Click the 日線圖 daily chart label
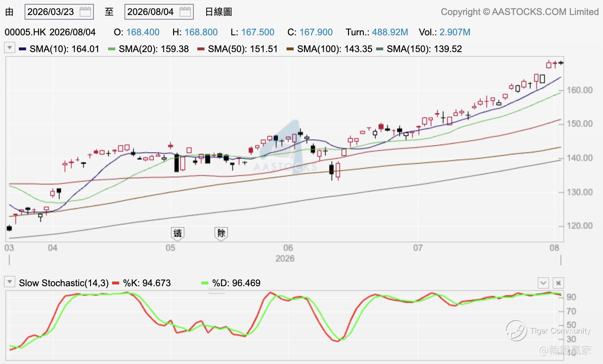The image size is (603, 364). point(219,12)
